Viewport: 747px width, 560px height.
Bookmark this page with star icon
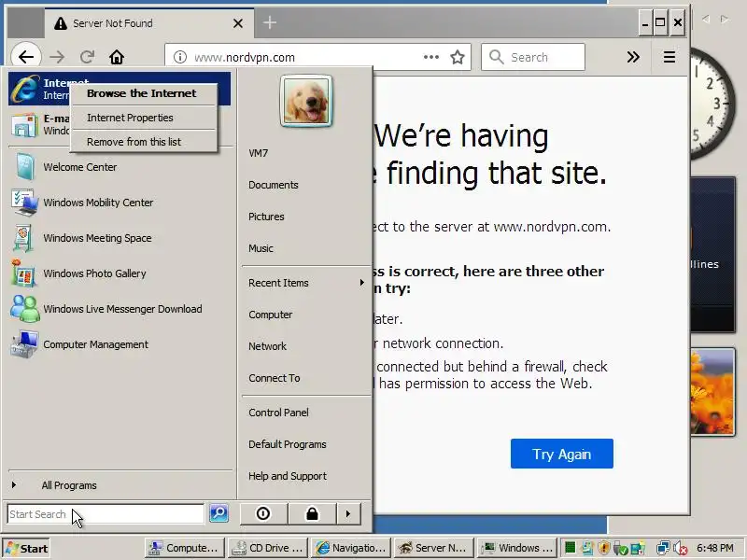tap(458, 57)
